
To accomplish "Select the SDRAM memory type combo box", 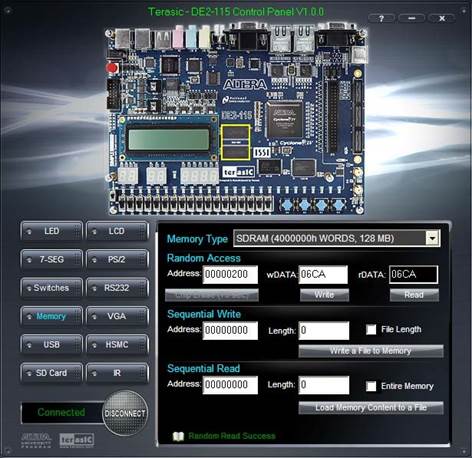I will [x=337, y=238].
